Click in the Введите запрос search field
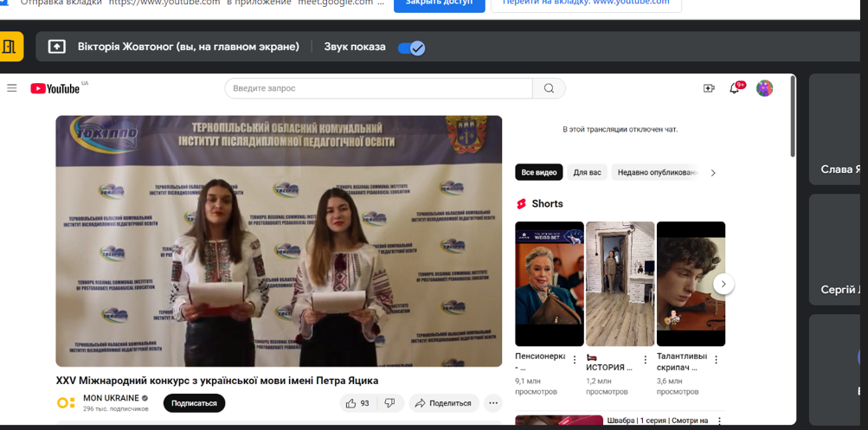 click(378, 88)
